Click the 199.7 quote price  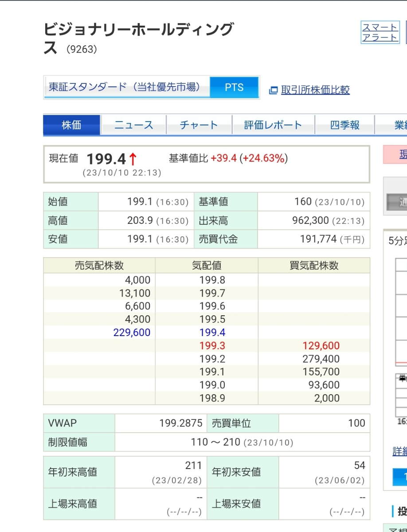pyautogui.click(x=212, y=293)
